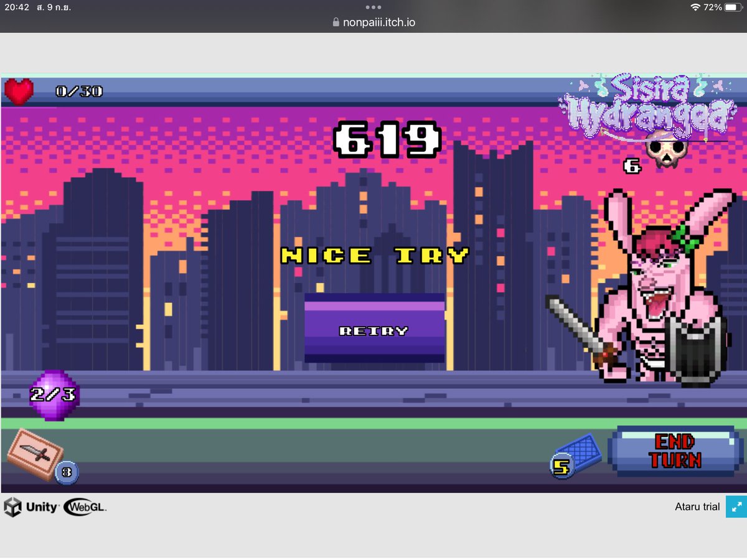Click the battery indicator icon
747x560 pixels.
coord(733,7)
